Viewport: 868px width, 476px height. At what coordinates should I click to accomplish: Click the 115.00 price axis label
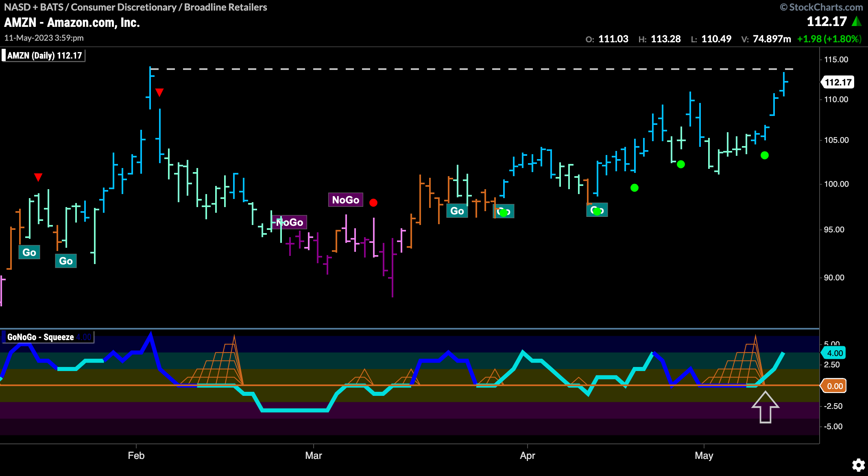[836, 59]
